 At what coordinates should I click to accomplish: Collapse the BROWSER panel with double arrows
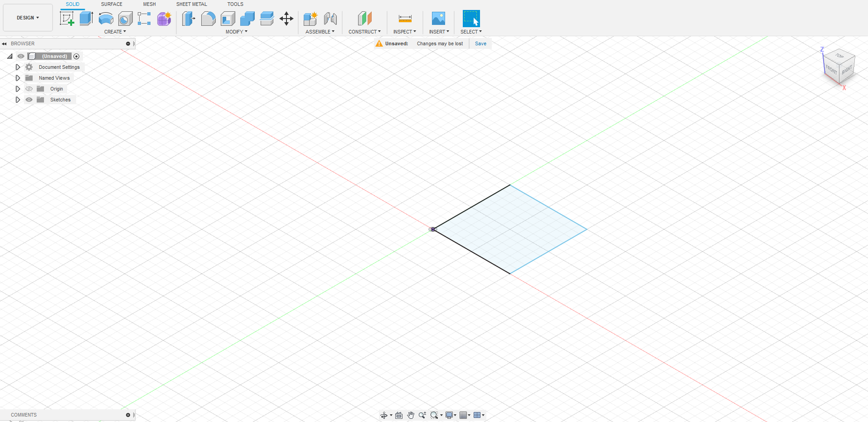pos(4,44)
